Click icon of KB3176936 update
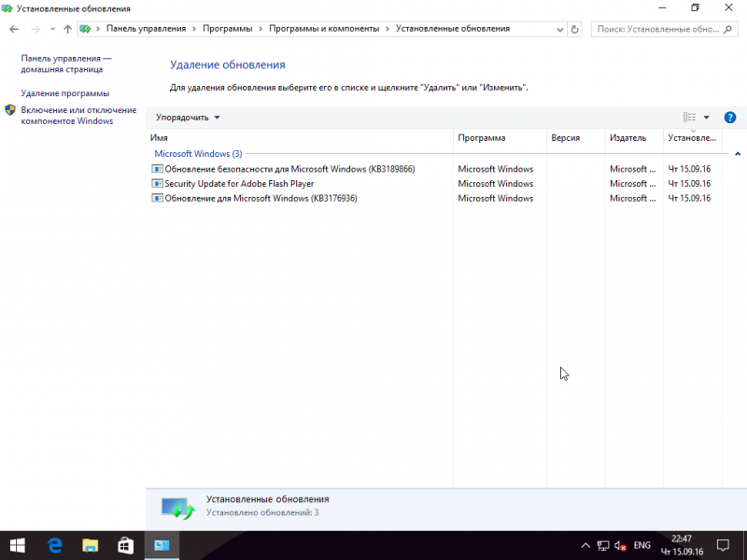This screenshot has height=560, width=747. click(157, 198)
